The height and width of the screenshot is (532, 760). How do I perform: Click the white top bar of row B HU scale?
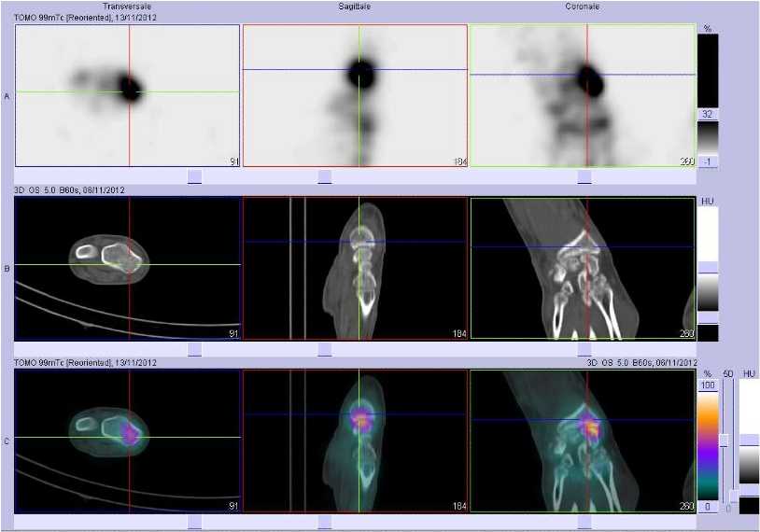(708, 234)
